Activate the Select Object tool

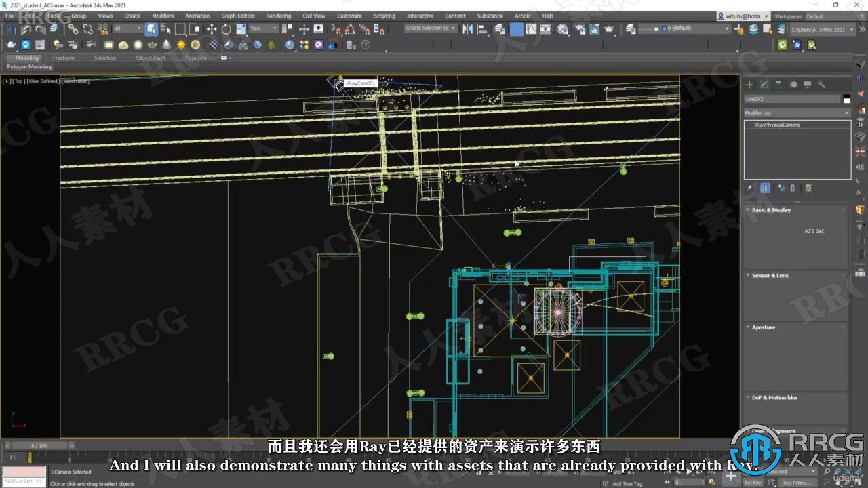coord(151,29)
